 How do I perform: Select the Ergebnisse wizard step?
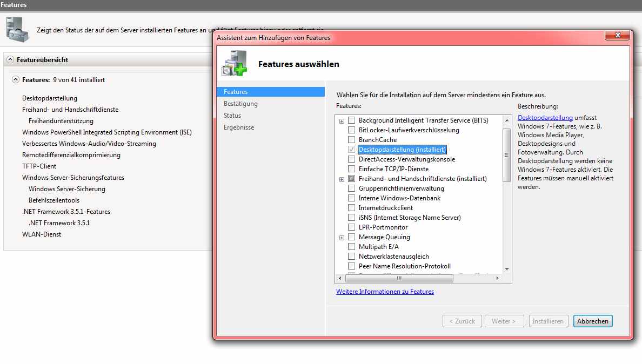(x=239, y=127)
